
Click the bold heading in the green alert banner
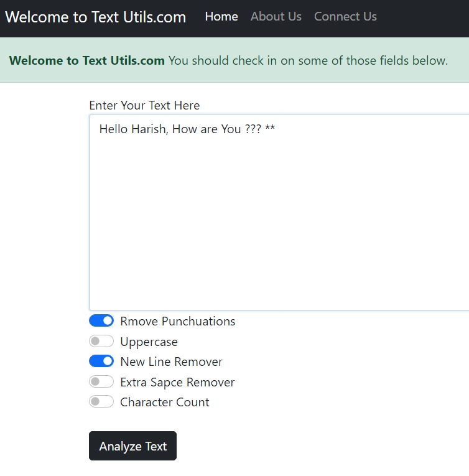tap(87, 60)
